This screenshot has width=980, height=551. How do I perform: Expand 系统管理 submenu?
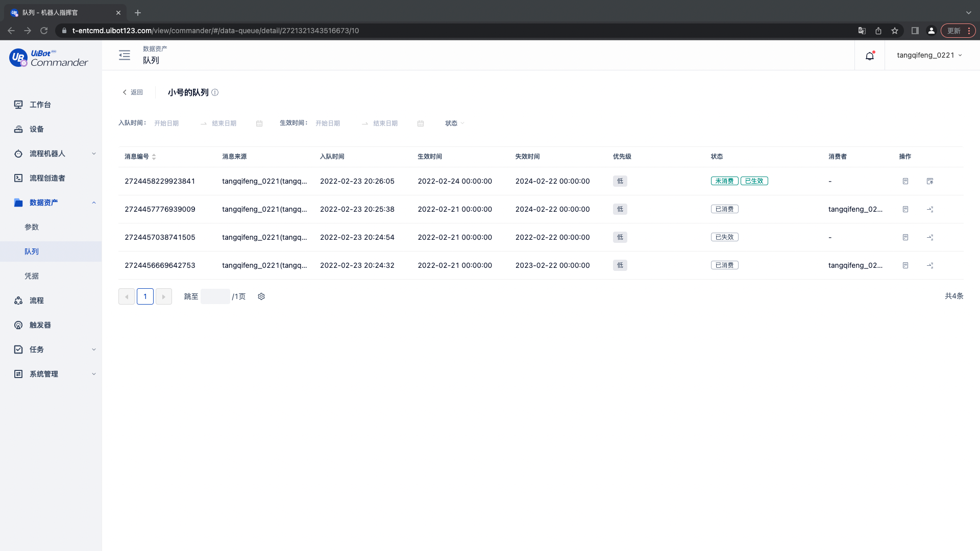(x=94, y=374)
